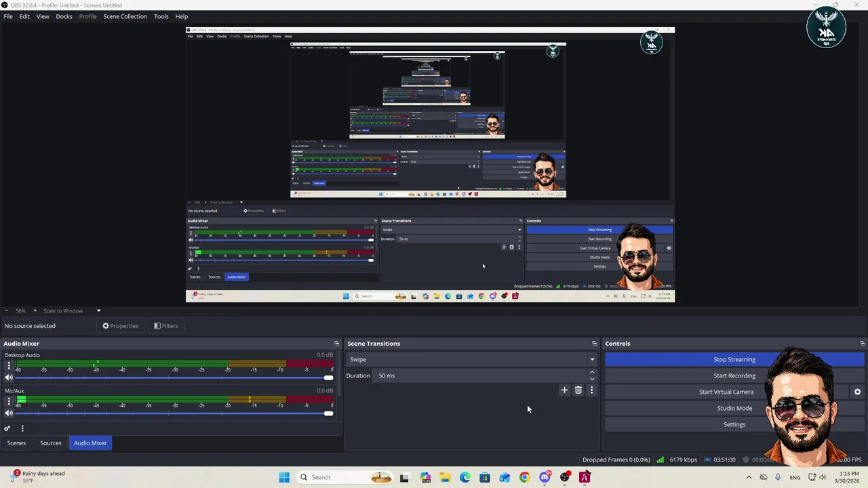Mute Mic/Aux with speaker icon

[x=9, y=413]
